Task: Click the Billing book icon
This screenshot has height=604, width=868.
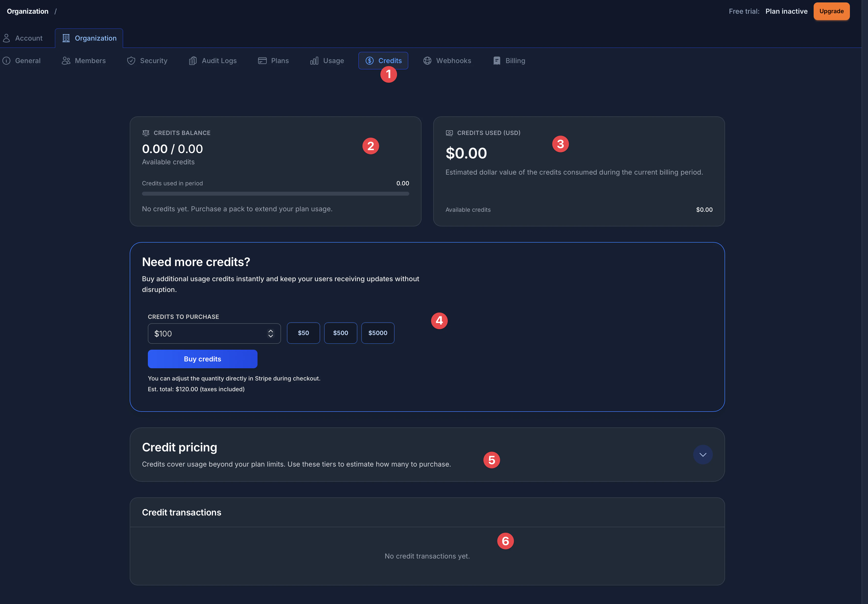Action: tap(496, 60)
